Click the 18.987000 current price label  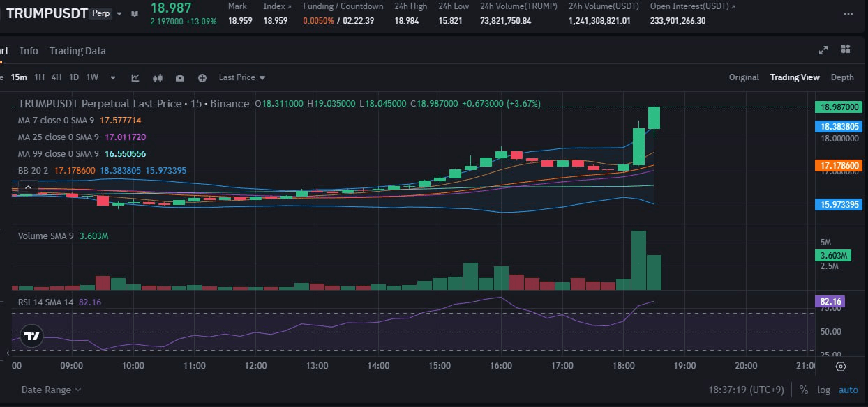tap(838, 107)
